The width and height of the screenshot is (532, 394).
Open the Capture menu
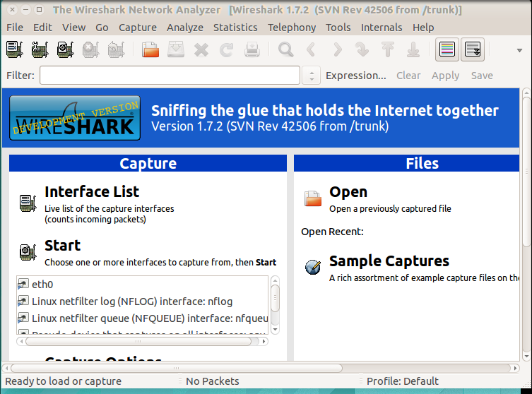coord(137,28)
